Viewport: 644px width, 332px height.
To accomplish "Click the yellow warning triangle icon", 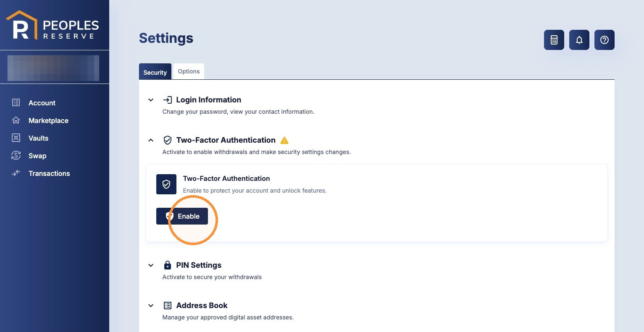I will pyautogui.click(x=284, y=140).
